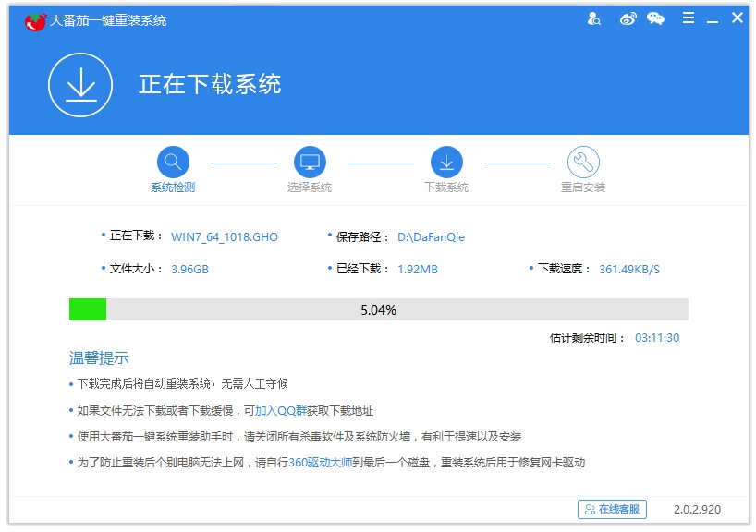
Task: Click the 下载系统 download arrow step icon
Action: coord(447,163)
